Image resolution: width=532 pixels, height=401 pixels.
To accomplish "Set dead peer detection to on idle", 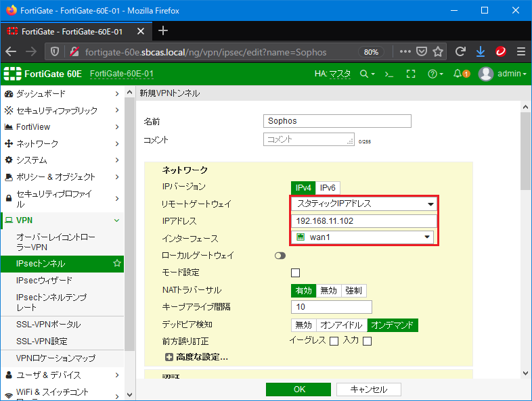I will click(x=342, y=325).
